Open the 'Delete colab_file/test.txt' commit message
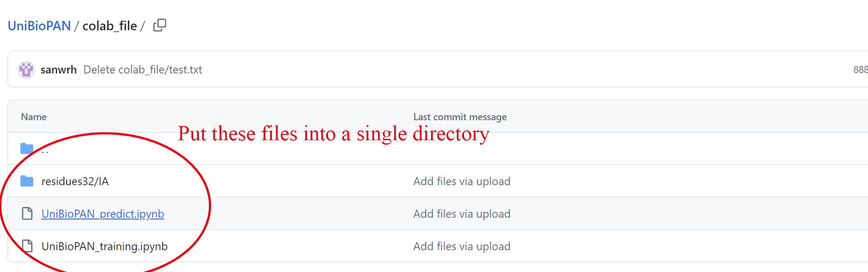 143,70
